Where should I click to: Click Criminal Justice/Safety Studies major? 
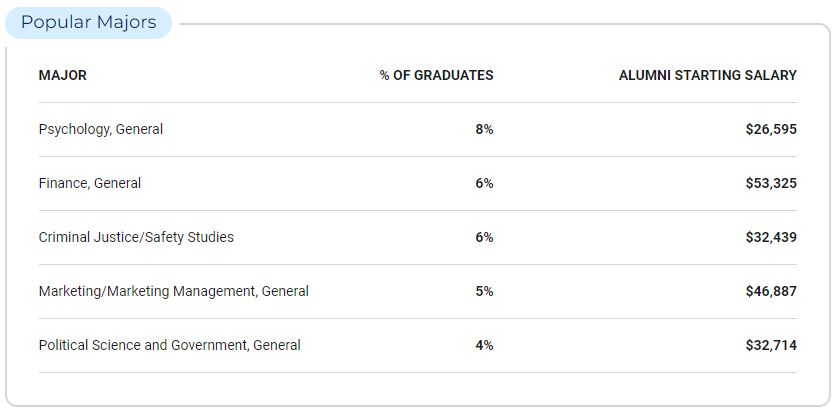(136, 237)
